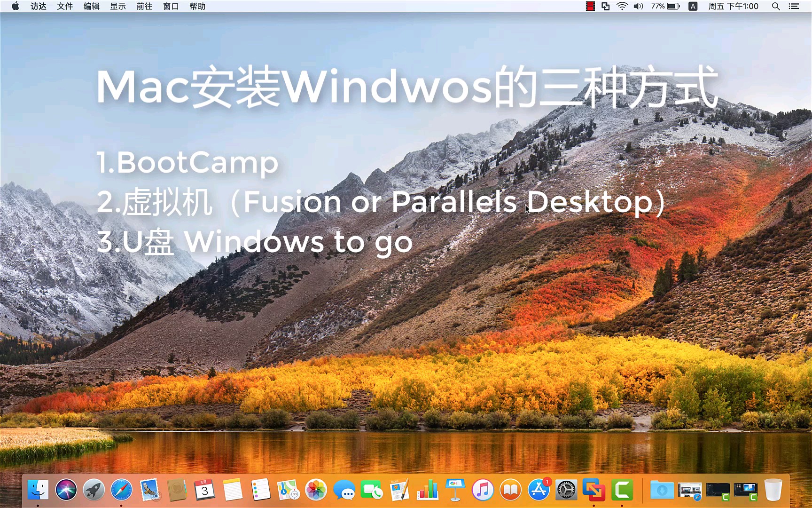This screenshot has height=508, width=812.
Task: Open input method A menu
Action: [693, 6]
